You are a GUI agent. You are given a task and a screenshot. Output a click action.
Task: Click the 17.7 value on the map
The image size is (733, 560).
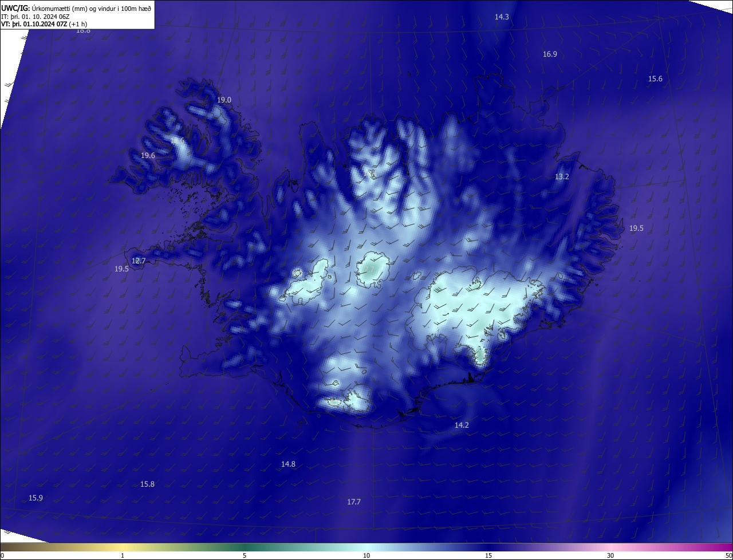(354, 502)
